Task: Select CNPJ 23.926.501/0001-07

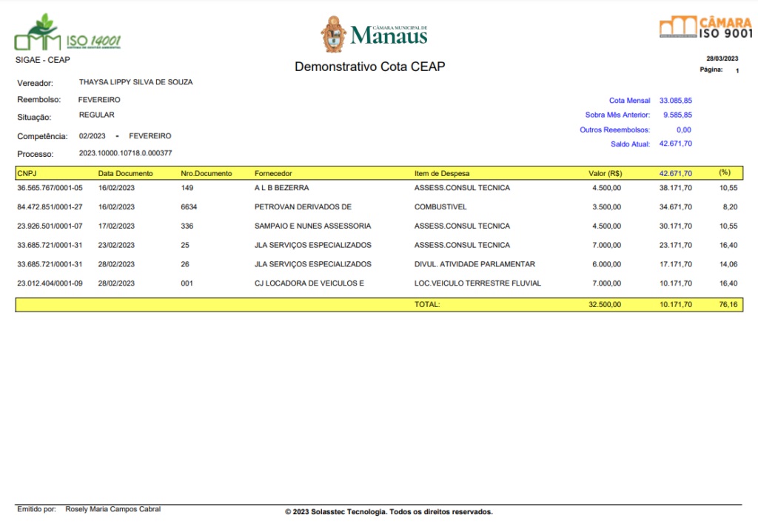Action: (x=50, y=226)
